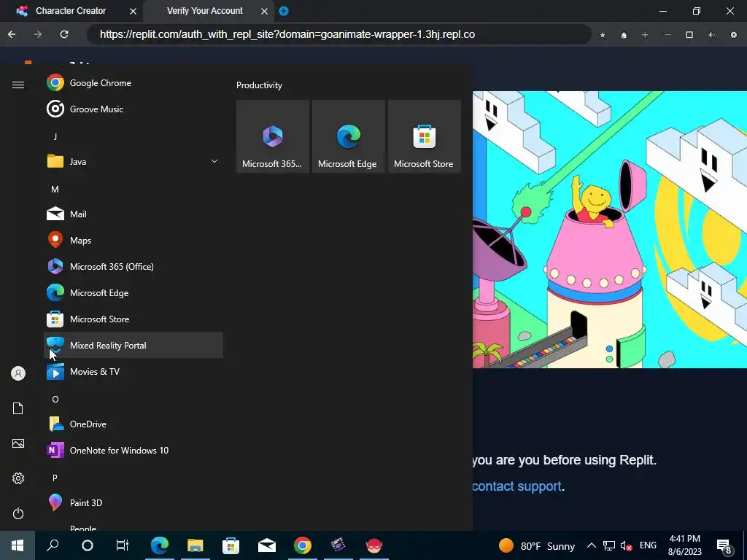747x560 pixels.
Task: Launch Movies & TV app
Action: (x=133, y=371)
